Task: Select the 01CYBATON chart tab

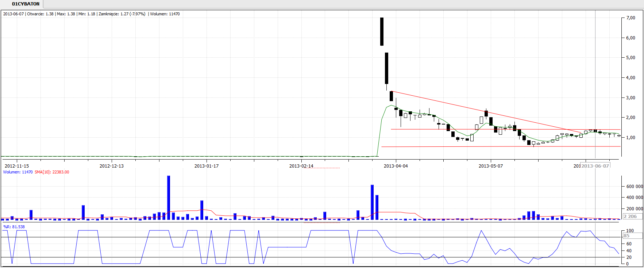Action: [26, 4]
